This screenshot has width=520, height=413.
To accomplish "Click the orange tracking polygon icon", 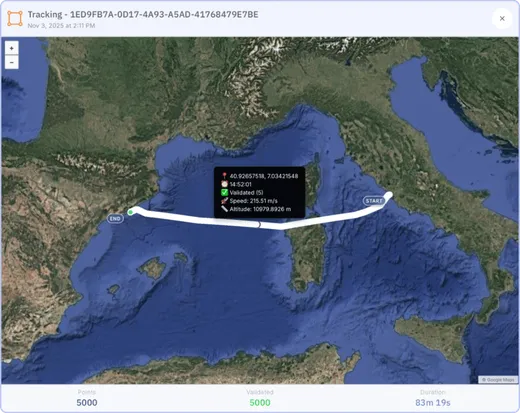I will 15,18.
